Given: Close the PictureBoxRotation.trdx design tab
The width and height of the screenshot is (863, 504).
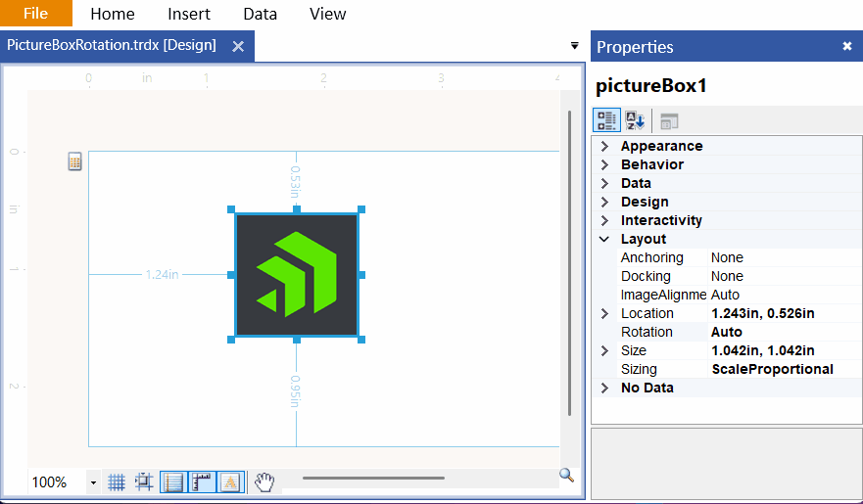Looking at the screenshot, I should tap(238, 46).
